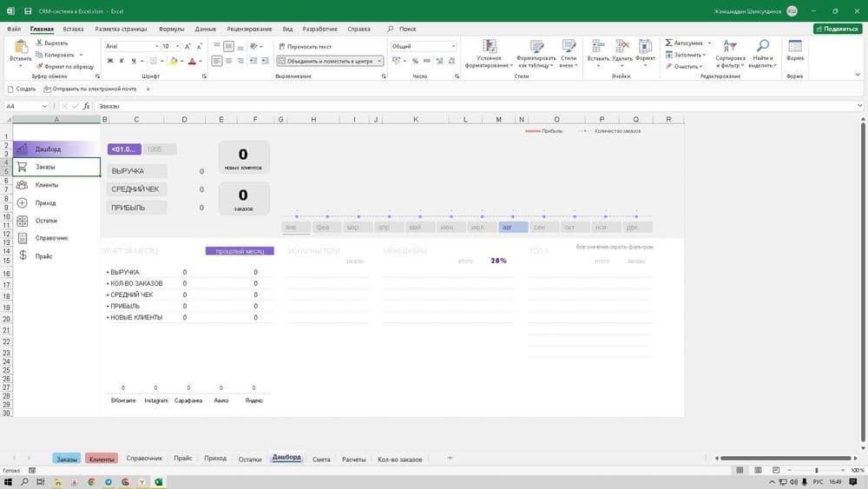Switch to the Формулы ribbon tab

pos(171,29)
